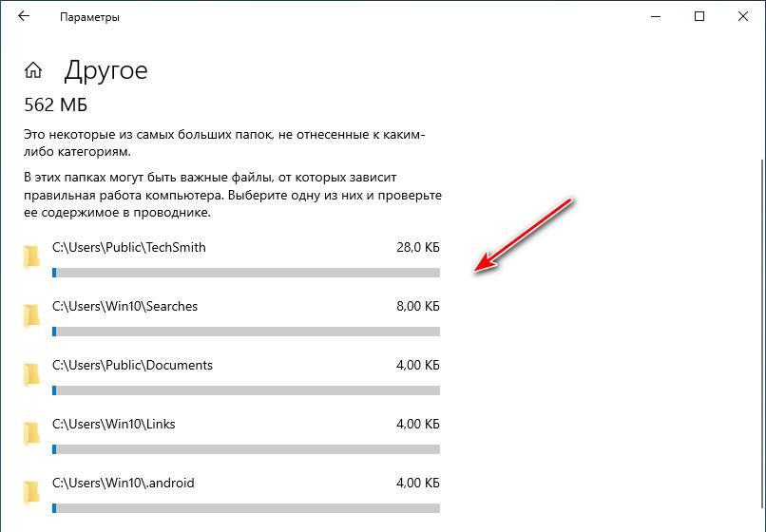The height and width of the screenshot is (532, 766).
Task: Click usage bar under Links folder
Action: coord(246,449)
